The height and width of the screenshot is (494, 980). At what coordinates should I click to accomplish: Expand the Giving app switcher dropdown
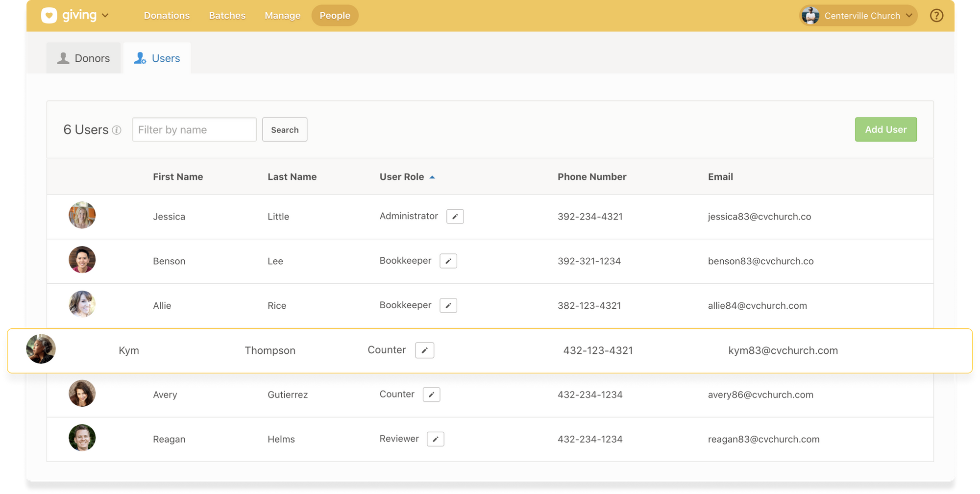(x=105, y=16)
